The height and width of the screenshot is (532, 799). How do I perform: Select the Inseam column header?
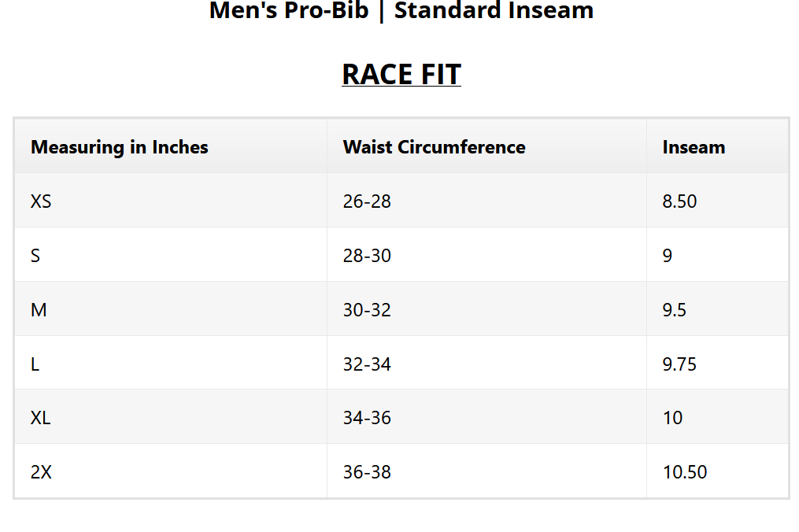[694, 147]
